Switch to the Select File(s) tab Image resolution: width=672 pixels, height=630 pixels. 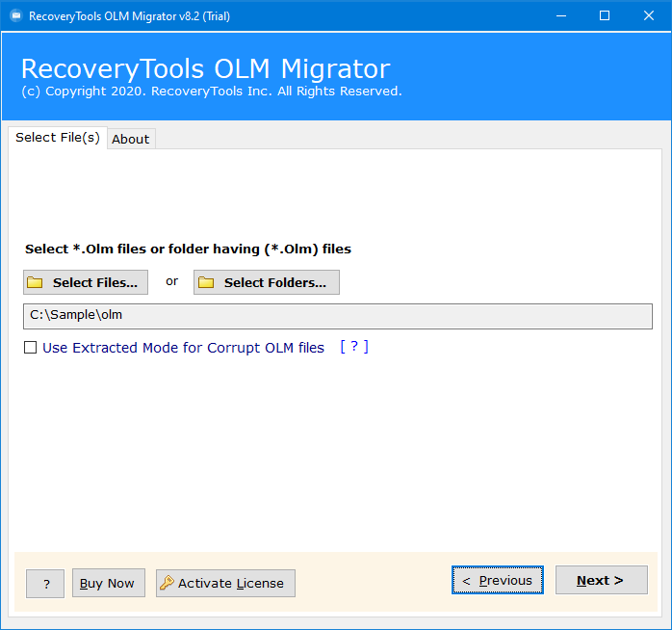tap(58, 137)
